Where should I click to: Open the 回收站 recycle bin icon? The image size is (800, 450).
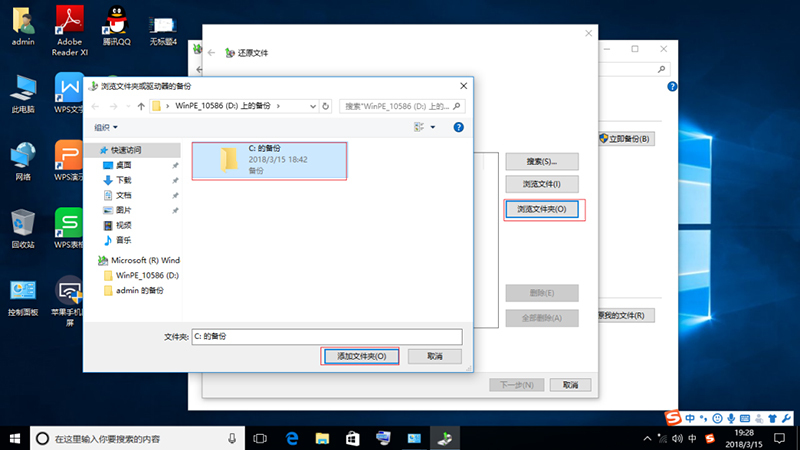[23, 229]
